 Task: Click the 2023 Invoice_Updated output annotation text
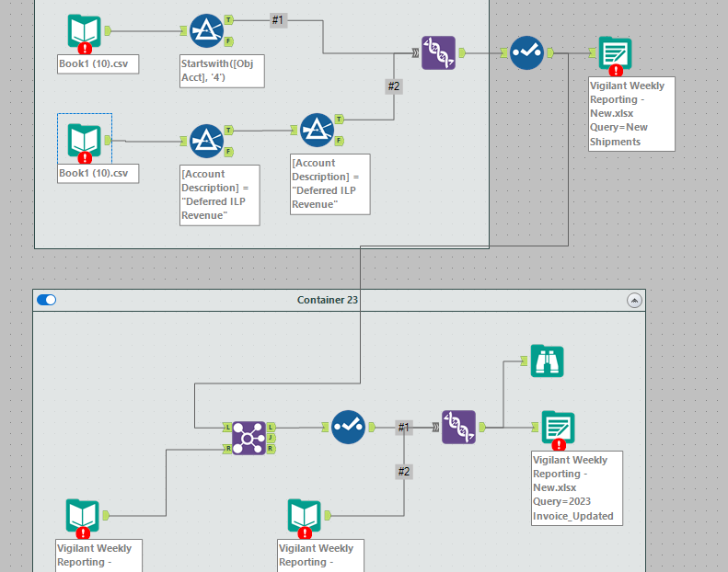click(x=577, y=488)
